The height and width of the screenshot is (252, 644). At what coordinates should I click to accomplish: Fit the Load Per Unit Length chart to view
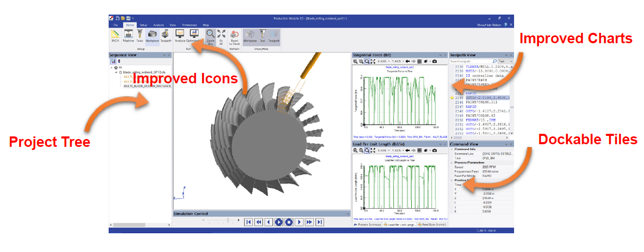[x=373, y=150]
